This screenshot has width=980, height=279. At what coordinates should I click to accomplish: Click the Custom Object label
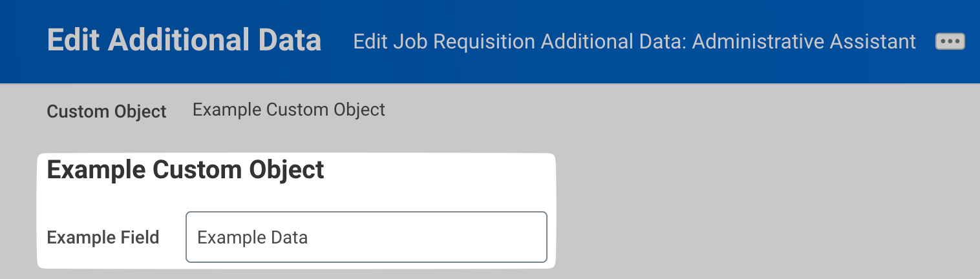(x=107, y=111)
